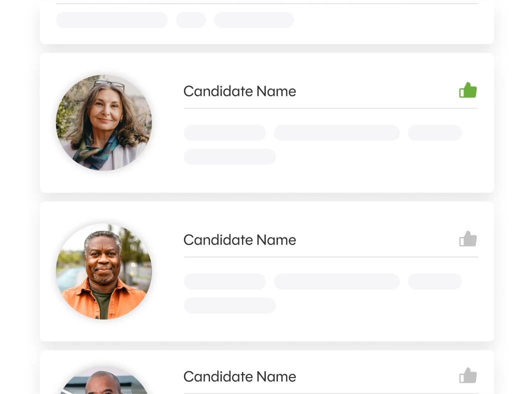Screen dimensions: 532x394
Task: Like the candidate wearing the orange jacket
Action: point(468,239)
